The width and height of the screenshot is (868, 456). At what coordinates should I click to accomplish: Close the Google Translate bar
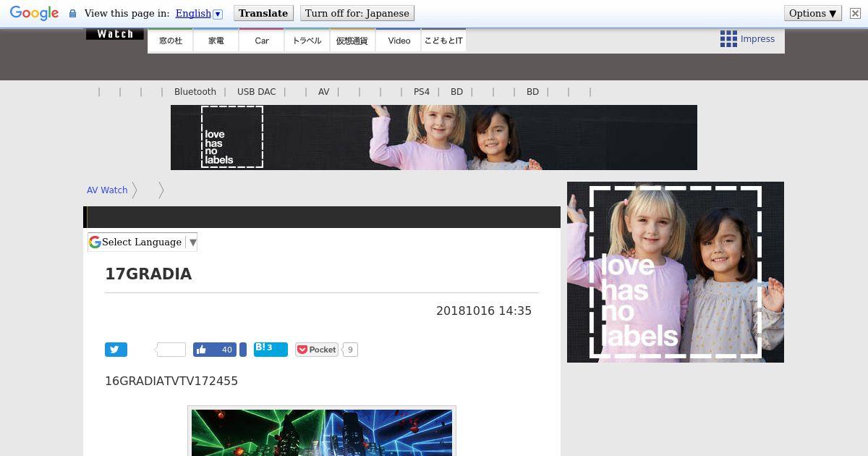pos(855,13)
